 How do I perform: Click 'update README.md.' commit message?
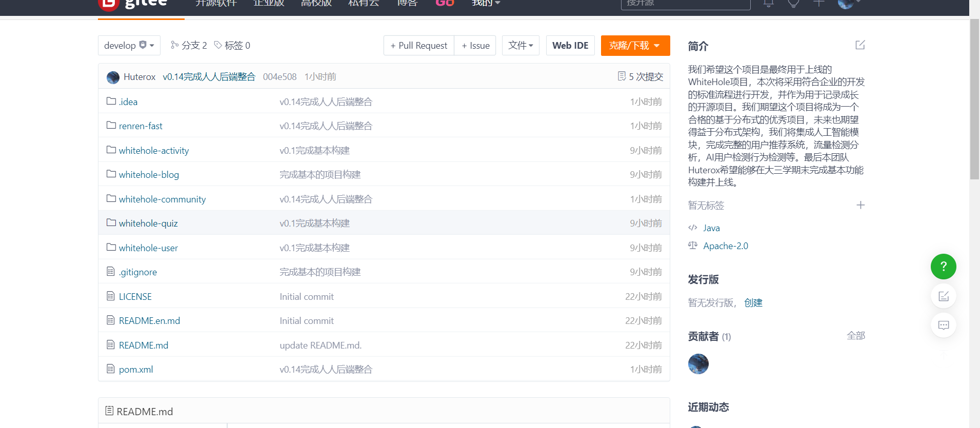coord(321,345)
